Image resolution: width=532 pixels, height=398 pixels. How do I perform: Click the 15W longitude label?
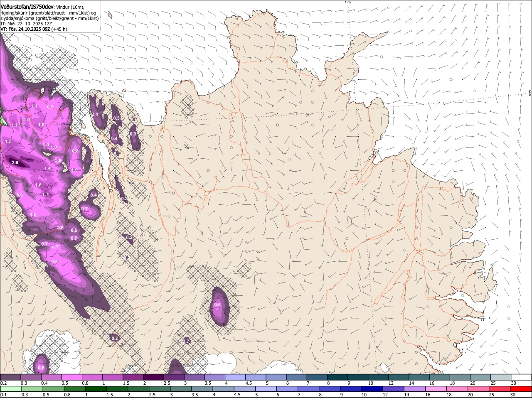click(x=348, y=2)
